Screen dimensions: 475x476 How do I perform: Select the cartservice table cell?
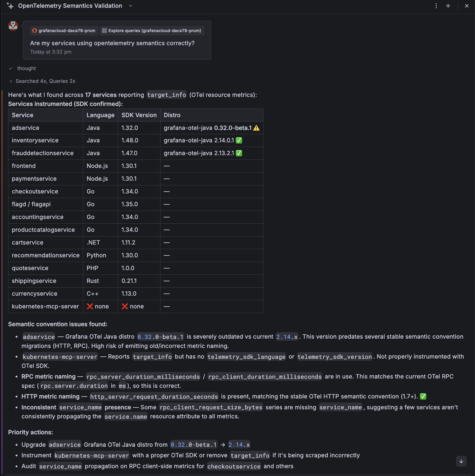click(46, 243)
